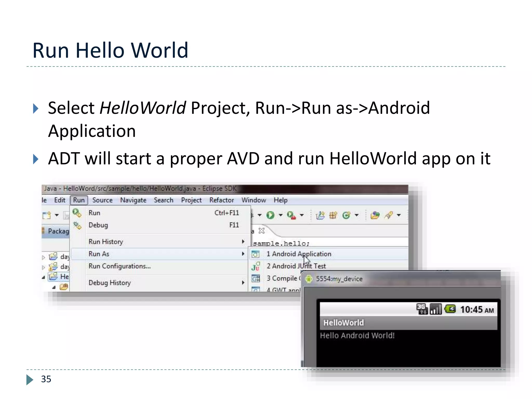Click the sample.hello; code line in editor
Image resolution: width=532 pixels, height=399 pixels.
281,243
